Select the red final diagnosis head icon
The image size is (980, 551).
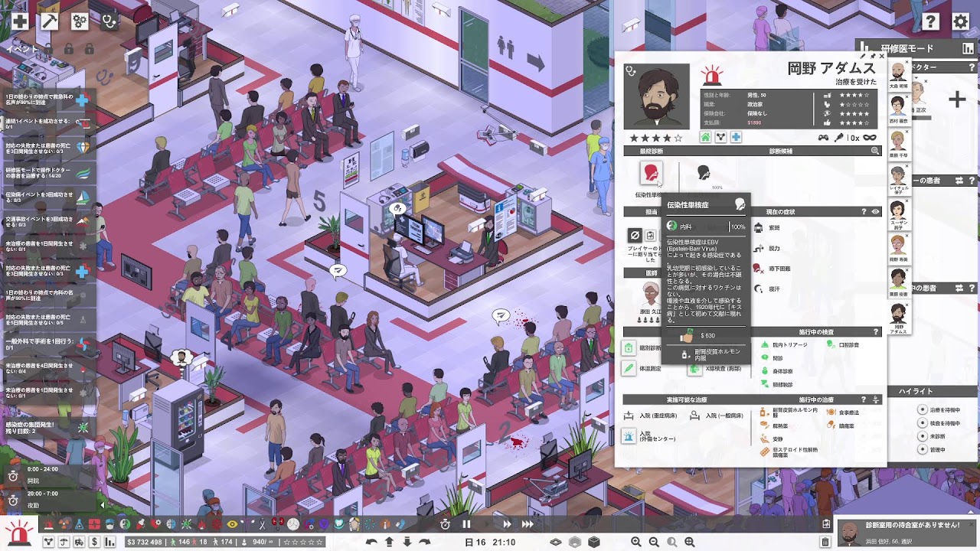[651, 174]
